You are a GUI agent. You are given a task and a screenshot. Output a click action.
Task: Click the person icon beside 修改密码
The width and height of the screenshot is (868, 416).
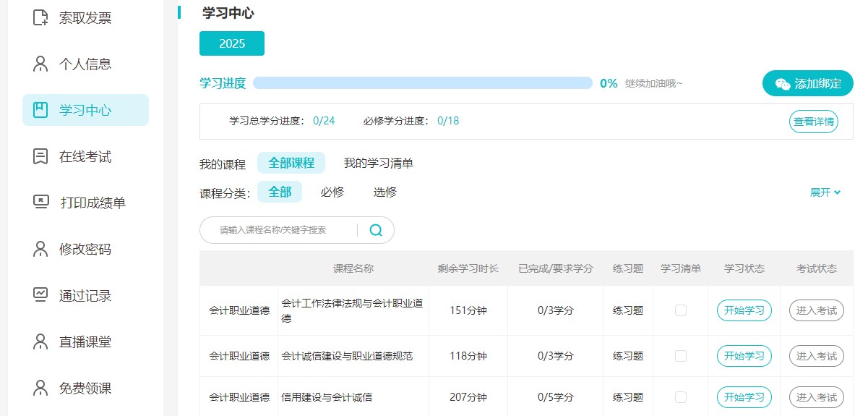point(40,249)
